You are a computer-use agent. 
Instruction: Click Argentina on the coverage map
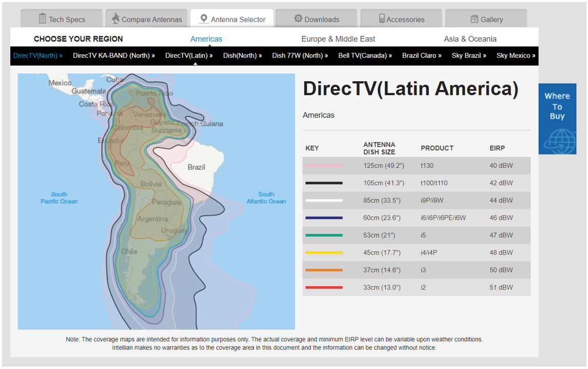152,219
